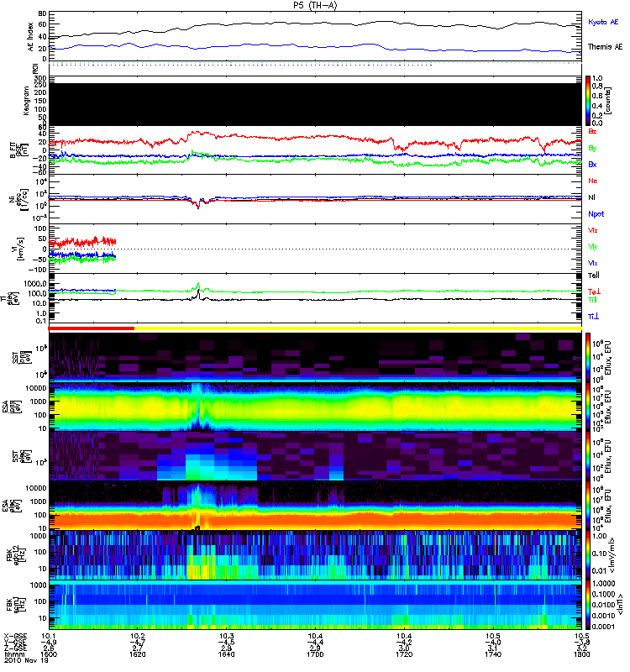Viewport: 630px width, 672px height.
Task: Click the X-GSE value 10.3
Action: (x=226, y=636)
